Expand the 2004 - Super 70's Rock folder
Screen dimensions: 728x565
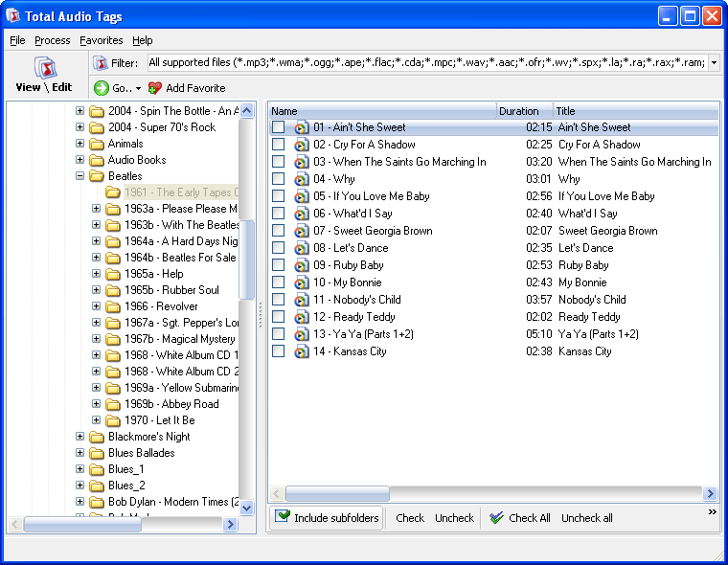pyautogui.click(x=80, y=126)
